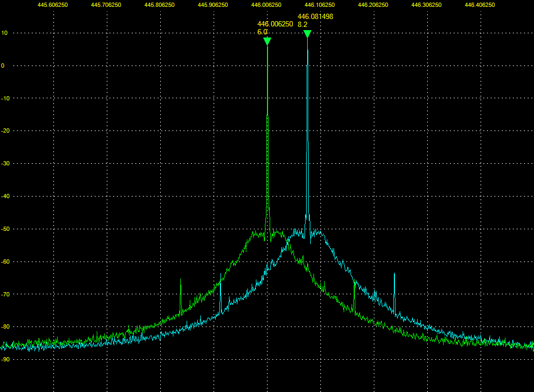This screenshot has height=392, width=534.
Task: Select the -30 level axis label
Action: pyautogui.click(x=5, y=163)
